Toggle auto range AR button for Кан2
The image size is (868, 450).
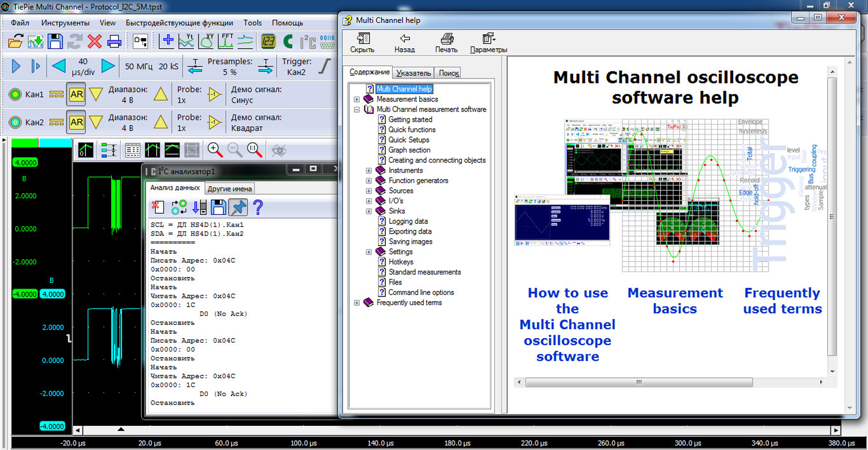tap(76, 122)
